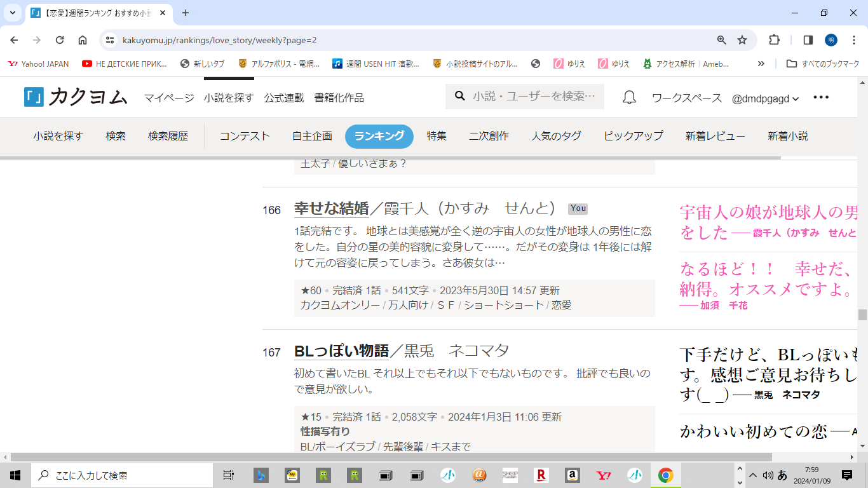Expand the @dmdpgagd account dropdown
Image resolution: width=868 pixels, height=488 pixels.
(x=765, y=98)
